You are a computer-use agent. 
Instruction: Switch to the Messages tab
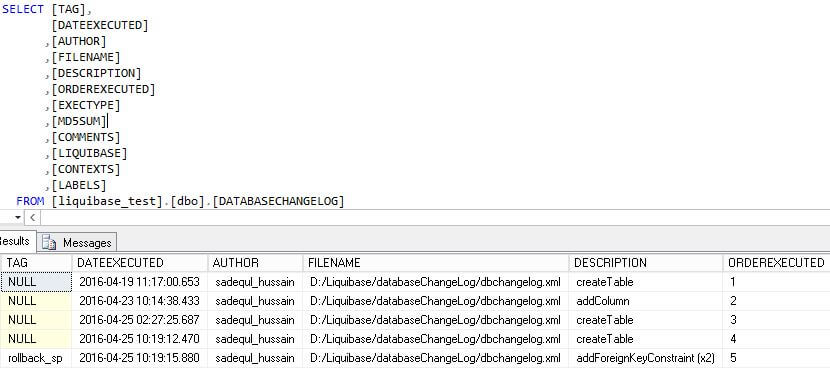(x=77, y=242)
